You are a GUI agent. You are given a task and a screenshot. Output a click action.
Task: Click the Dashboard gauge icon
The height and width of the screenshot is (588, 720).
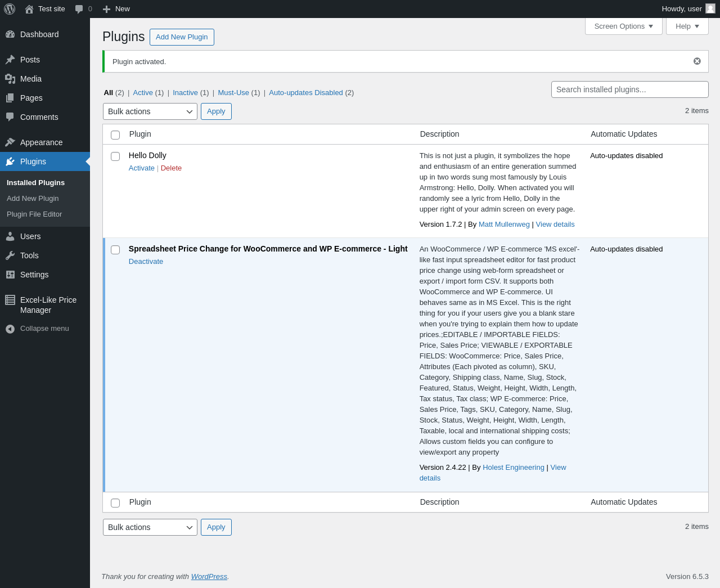[10, 34]
